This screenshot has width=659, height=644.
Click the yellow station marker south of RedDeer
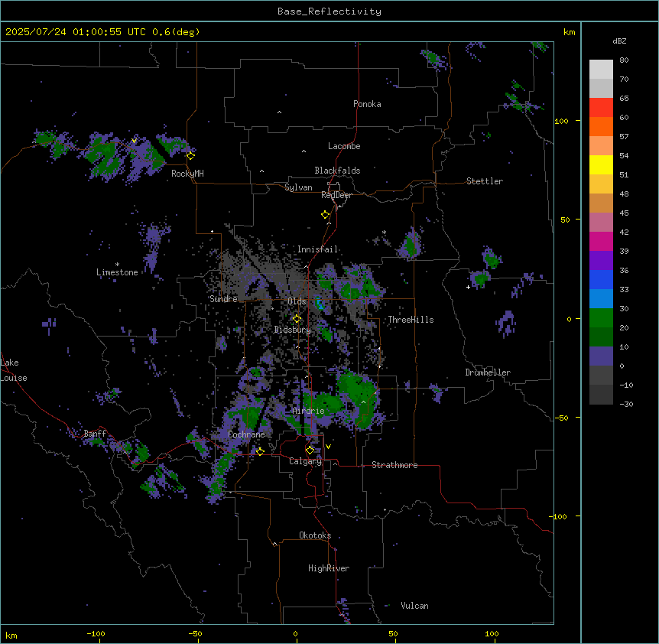click(326, 215)
